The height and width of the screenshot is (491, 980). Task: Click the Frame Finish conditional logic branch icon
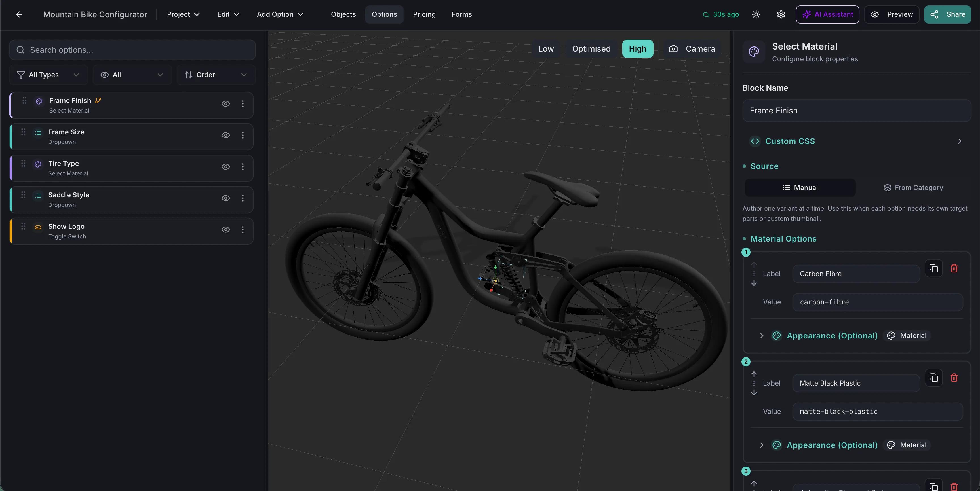(98, 100)
